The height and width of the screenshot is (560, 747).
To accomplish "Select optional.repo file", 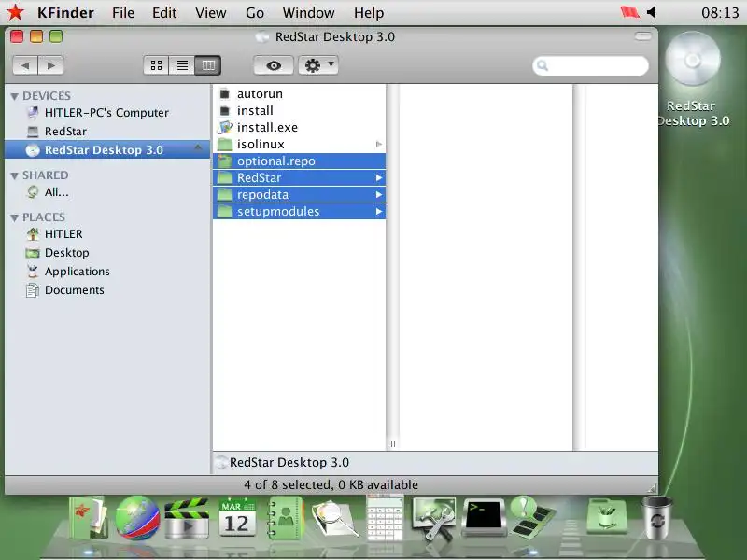I will 299,161.
